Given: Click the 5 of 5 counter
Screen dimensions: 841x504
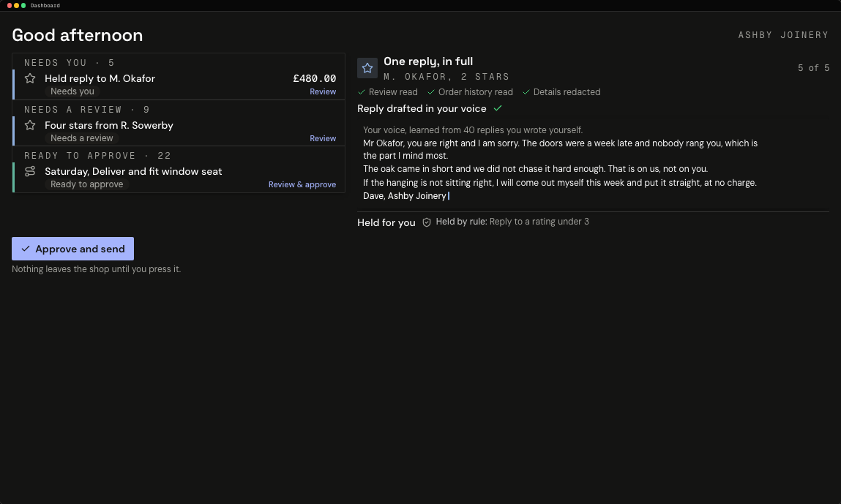Looking at the screenshot, I should point(813,67).
